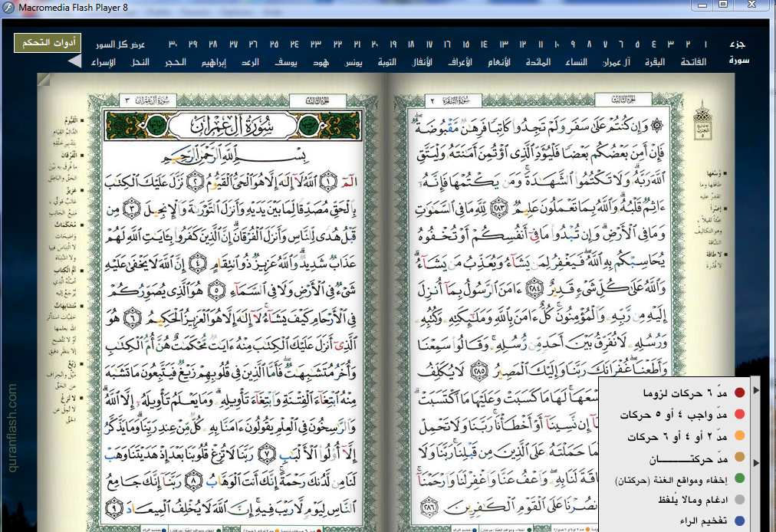Select juz number ٢٩ in the juz row

point(193,44)
